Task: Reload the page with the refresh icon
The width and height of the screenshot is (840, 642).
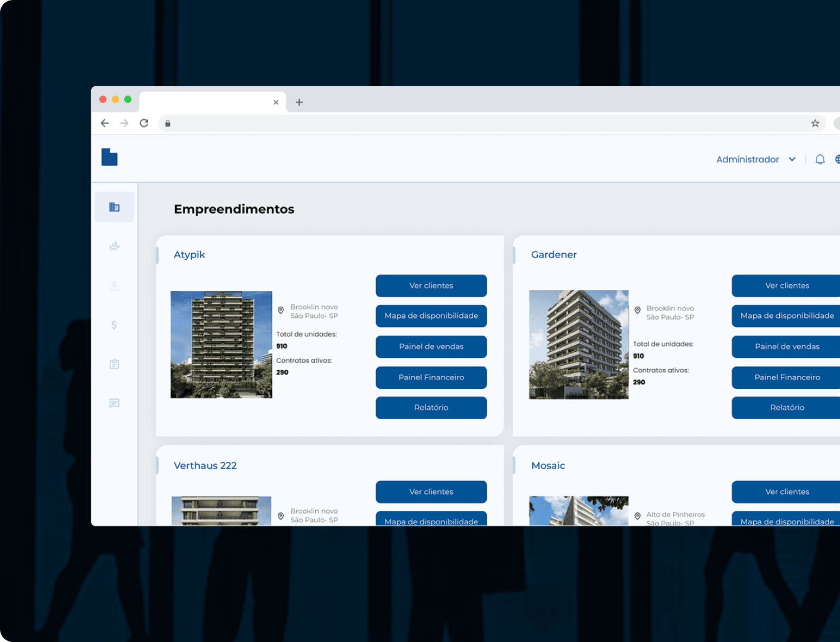Action: tap(144, 123)
